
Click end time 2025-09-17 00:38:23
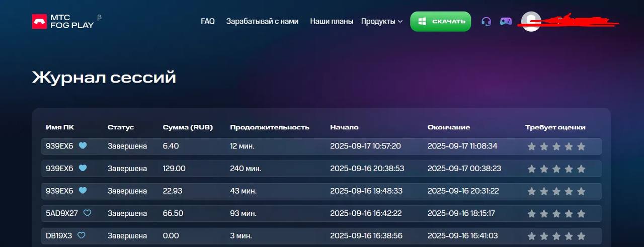point(464,169)
